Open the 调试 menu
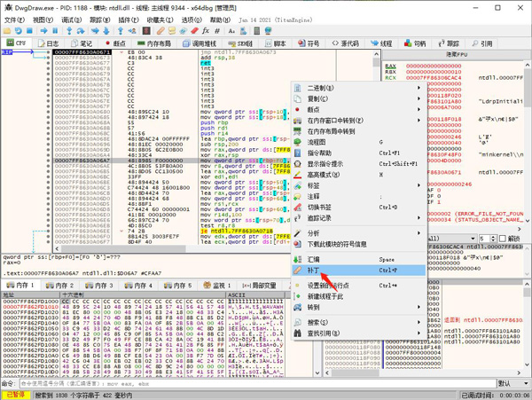The width and height of the screenshot is (532, 400). click(x=72, y=20)
